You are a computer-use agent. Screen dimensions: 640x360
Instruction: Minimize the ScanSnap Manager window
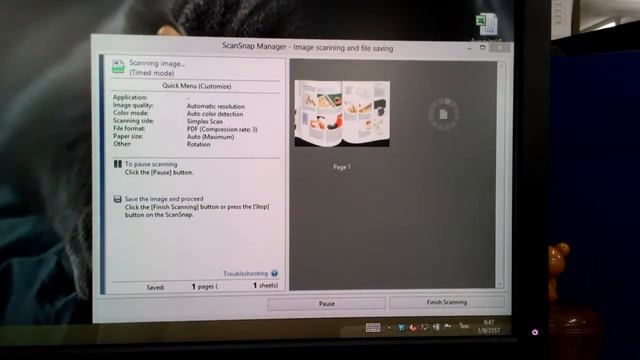[x=469, y=48]
